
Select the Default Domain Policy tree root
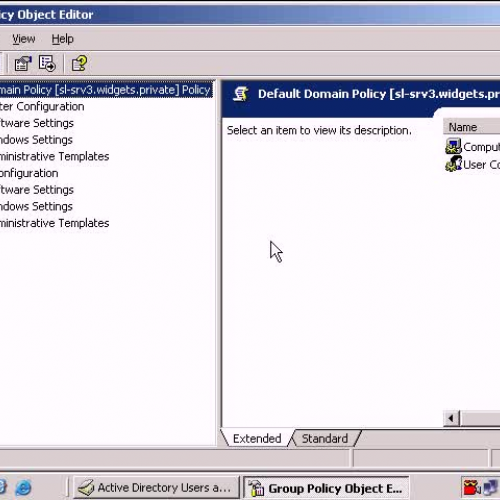coord(106,90)
